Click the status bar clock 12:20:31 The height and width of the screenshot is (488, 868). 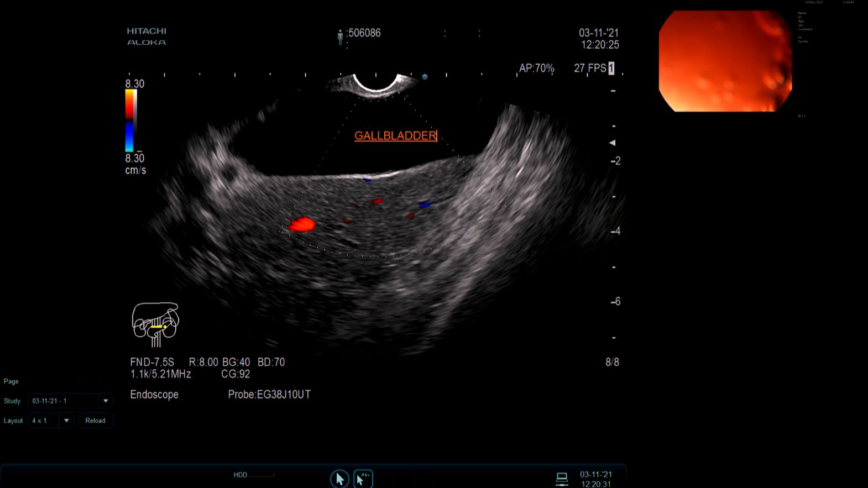pyautogui.click(x=596, y=484)
